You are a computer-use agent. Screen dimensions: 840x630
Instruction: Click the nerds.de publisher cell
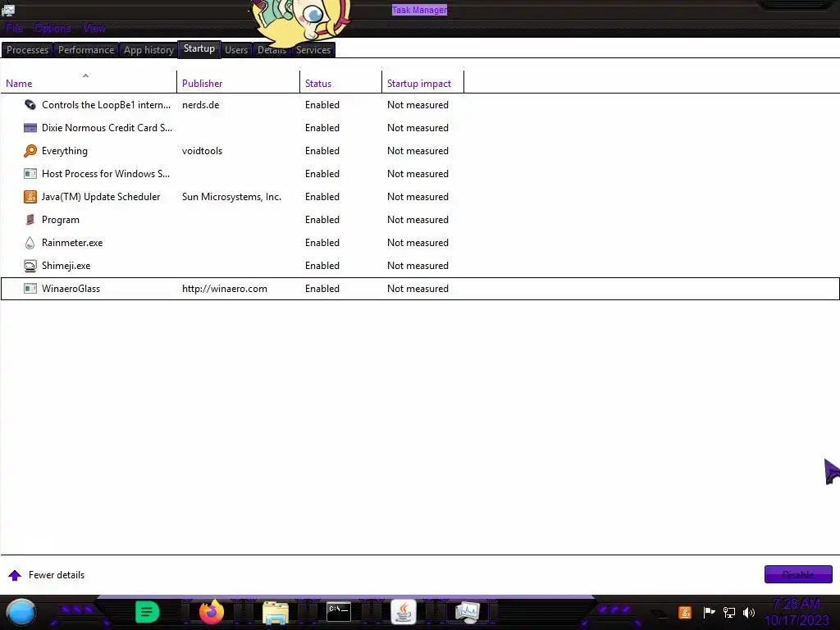click(x=200, y=105)
